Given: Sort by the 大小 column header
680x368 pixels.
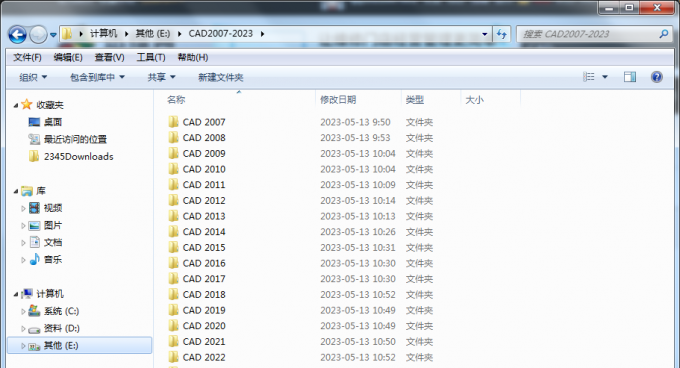Looking at the screenshot, I should [474, 100].
